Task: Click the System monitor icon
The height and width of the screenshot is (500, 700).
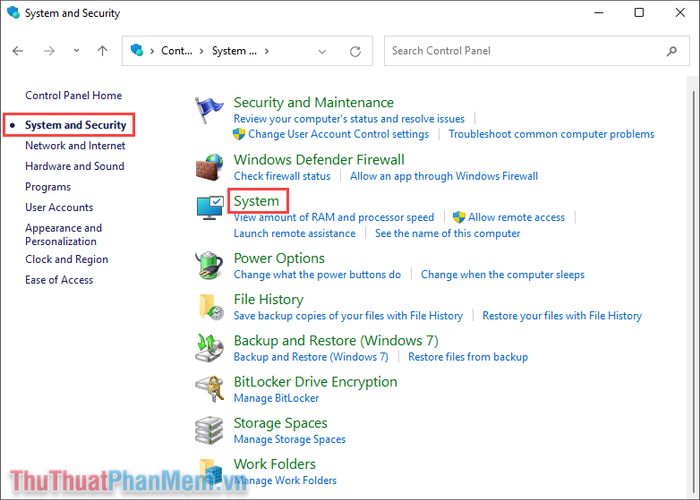Action: [210, 208]
